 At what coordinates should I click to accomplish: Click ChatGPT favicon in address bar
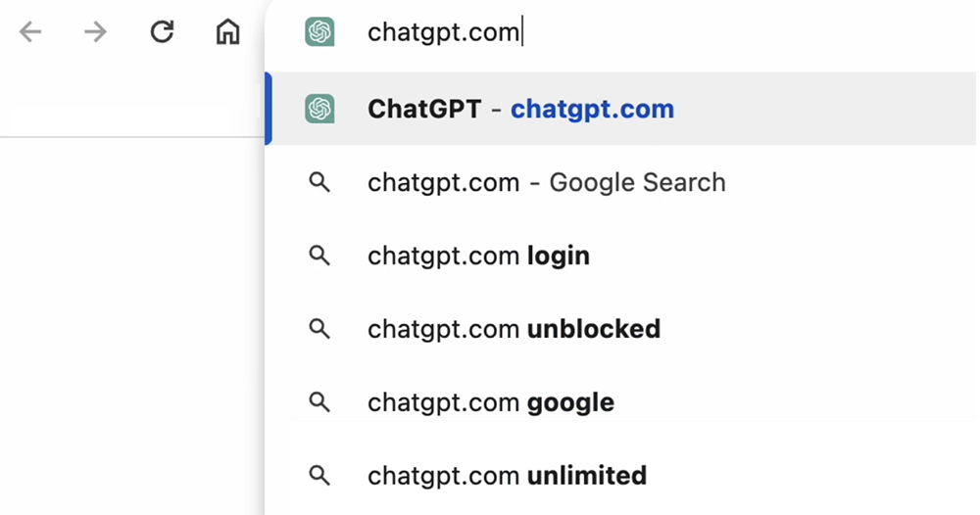pos(319,32)
